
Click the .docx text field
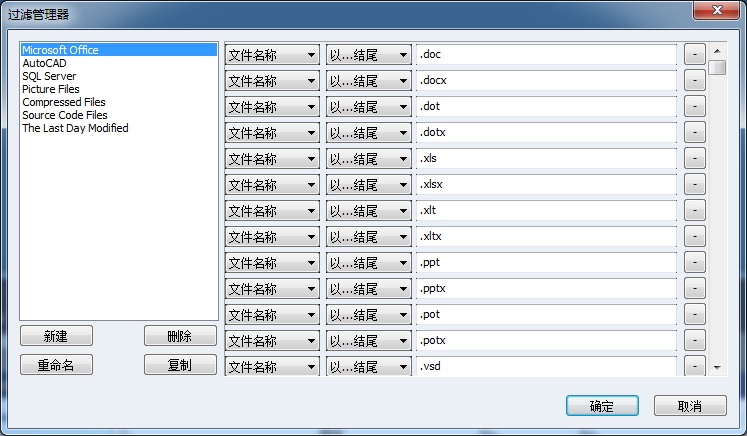click(546, 81)
